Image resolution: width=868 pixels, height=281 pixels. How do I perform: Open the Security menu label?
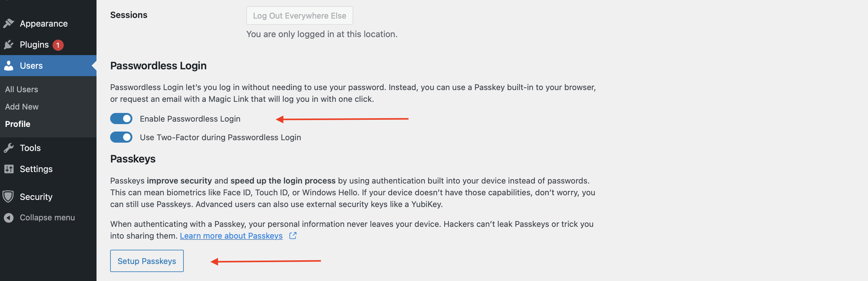36,197
